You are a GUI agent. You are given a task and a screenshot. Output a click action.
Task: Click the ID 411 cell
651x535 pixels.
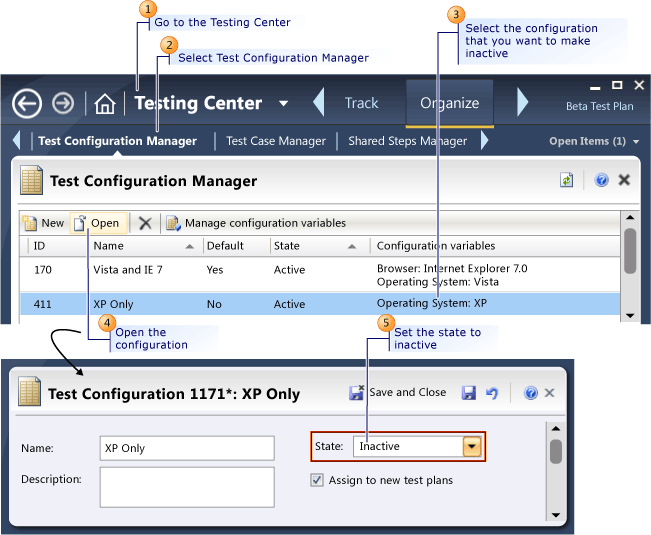(x=43, y=304)
